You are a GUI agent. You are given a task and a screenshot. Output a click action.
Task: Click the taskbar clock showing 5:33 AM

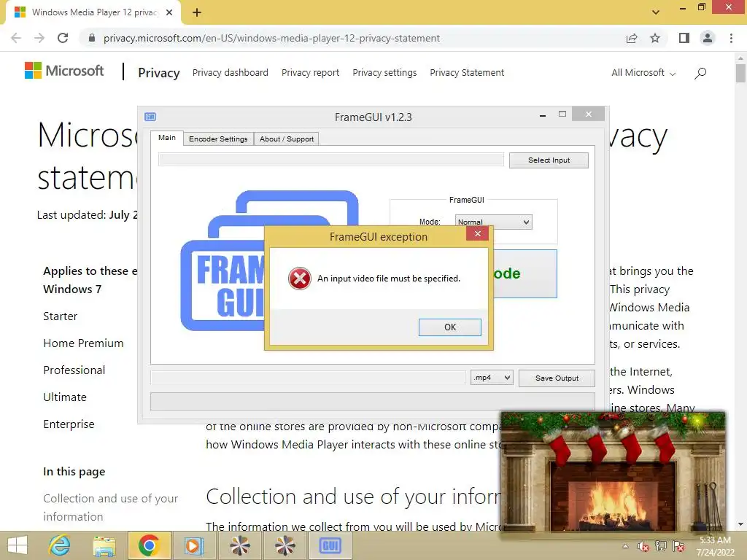coord(715,546)
